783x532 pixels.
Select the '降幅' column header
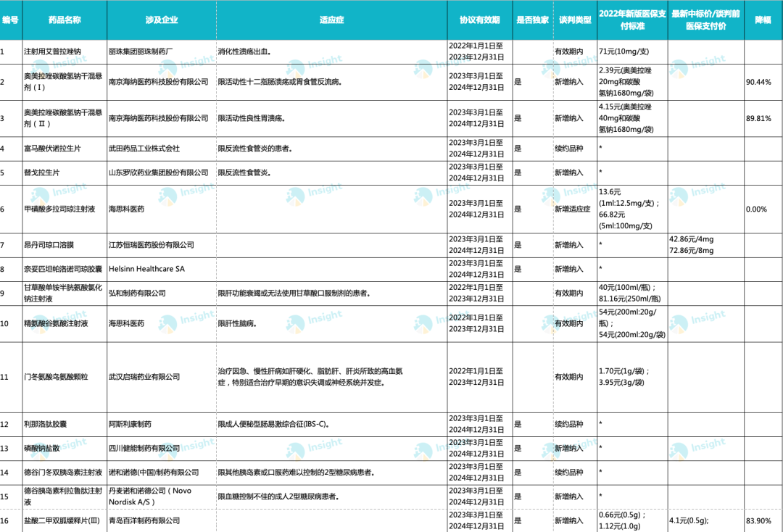coord(763,20)
